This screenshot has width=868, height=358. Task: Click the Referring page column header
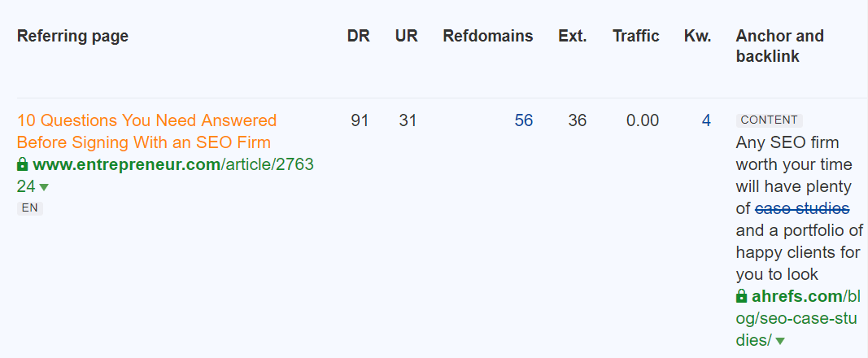[x=72, y=36]
